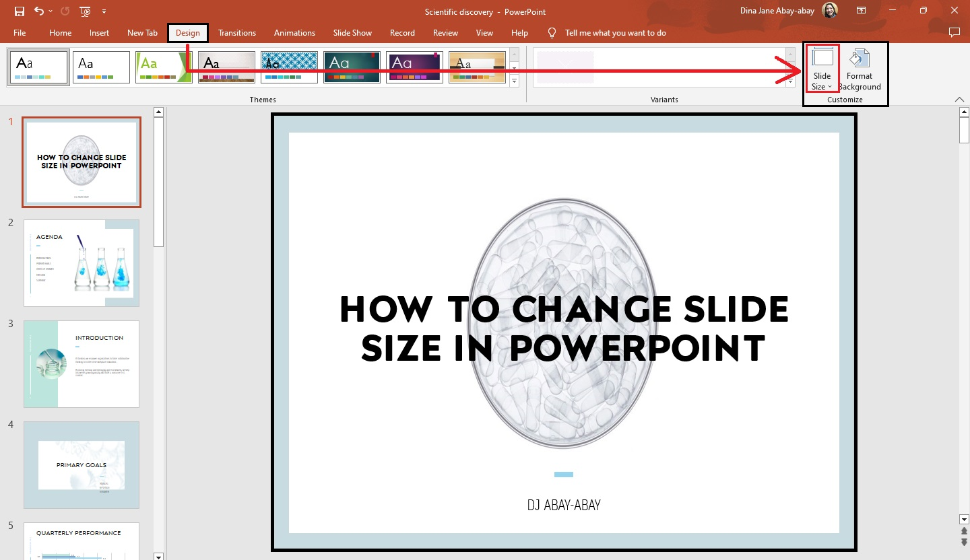The height and width of the screenshot is (560, 970).
Task: Click the Repeat/Redo icon
Action: [x=65, y=11]
